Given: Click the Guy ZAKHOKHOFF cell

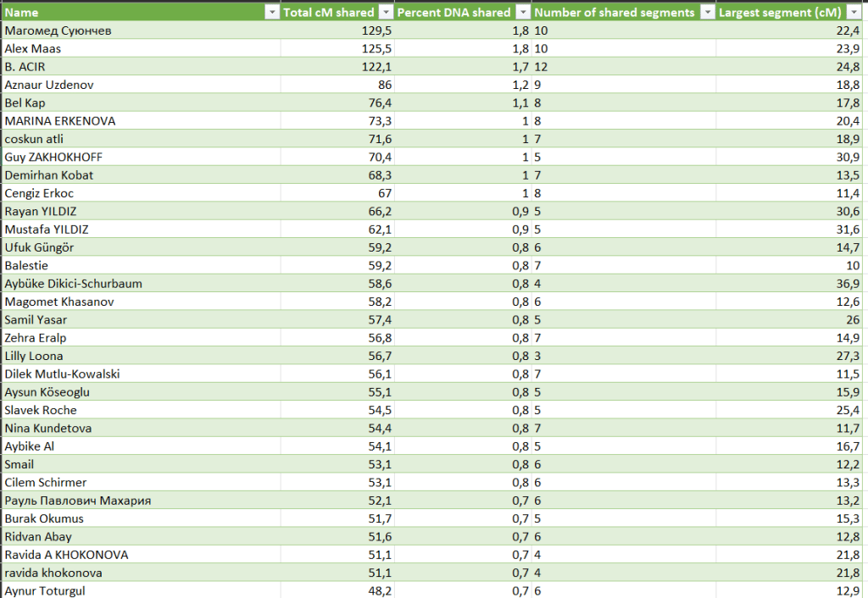Looking at the screenshot, I should tap(54, 157).
